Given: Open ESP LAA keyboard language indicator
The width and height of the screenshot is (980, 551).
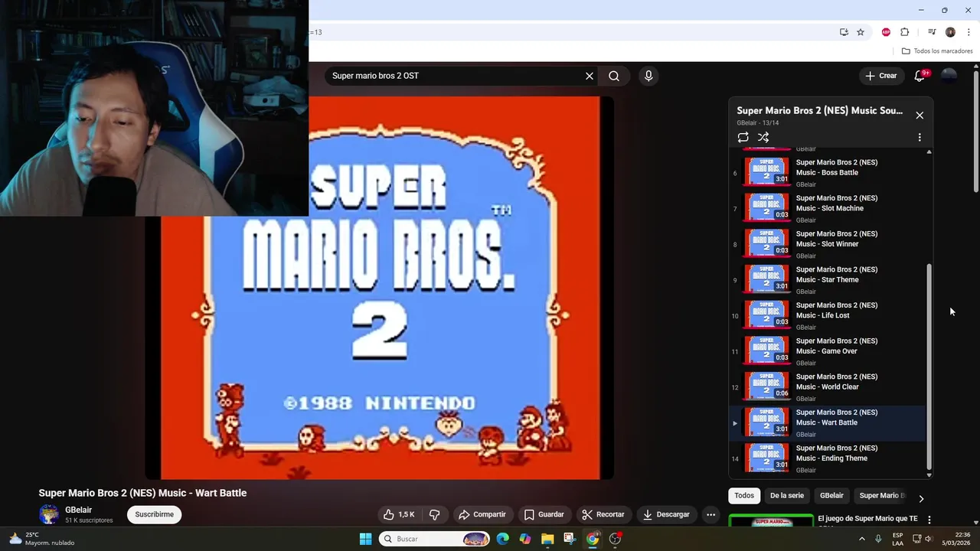Looking at the screenshot, I should point(898,539).
